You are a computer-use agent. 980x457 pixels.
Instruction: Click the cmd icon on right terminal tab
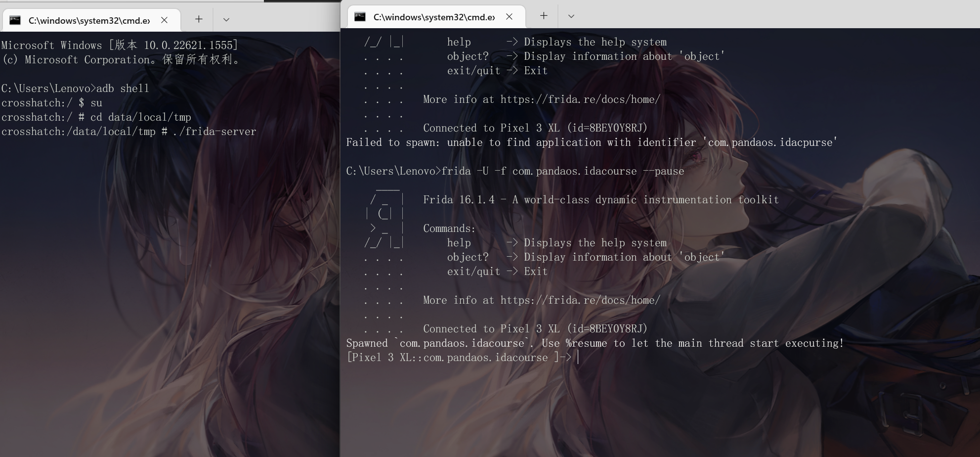point(360,17)
